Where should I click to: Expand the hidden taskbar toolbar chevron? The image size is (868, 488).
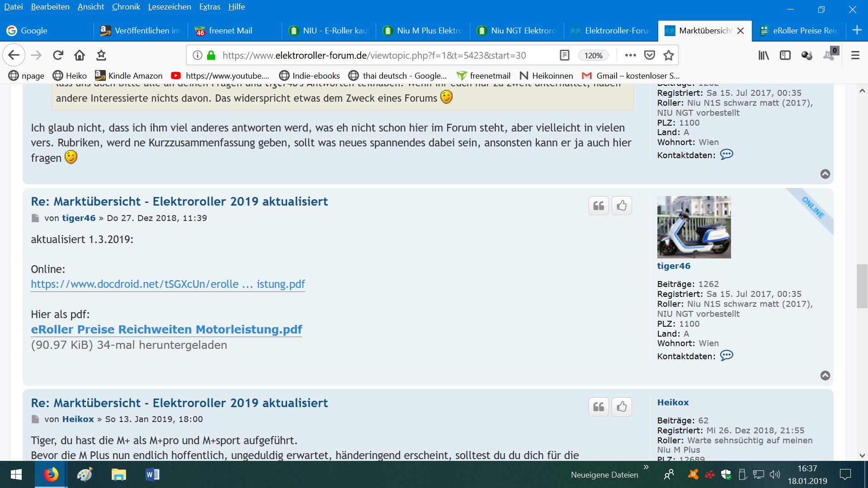646,467
